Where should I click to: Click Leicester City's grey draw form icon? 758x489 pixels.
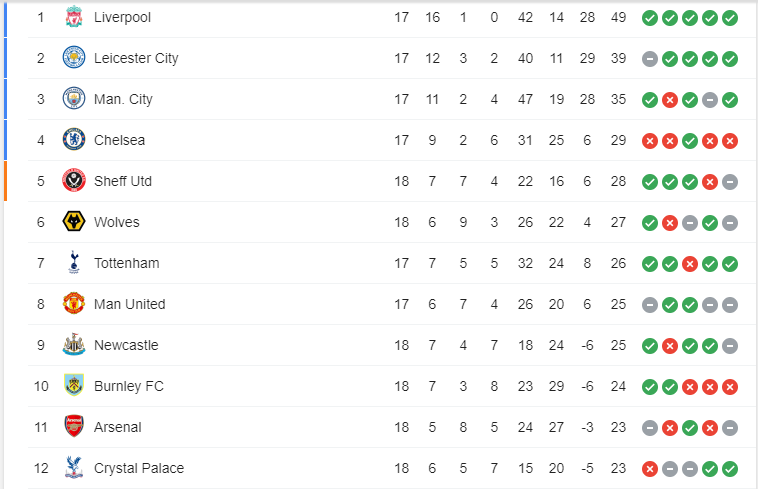point(650,58)
